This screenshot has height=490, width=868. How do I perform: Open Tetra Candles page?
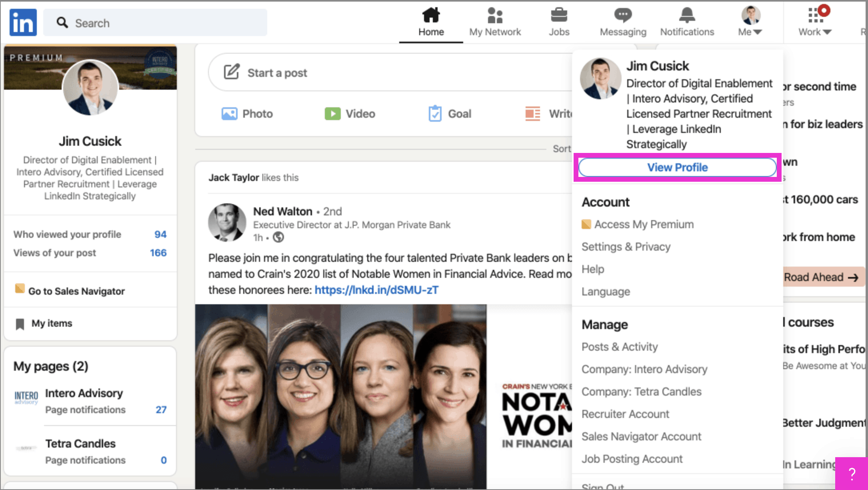click(80, 444)
